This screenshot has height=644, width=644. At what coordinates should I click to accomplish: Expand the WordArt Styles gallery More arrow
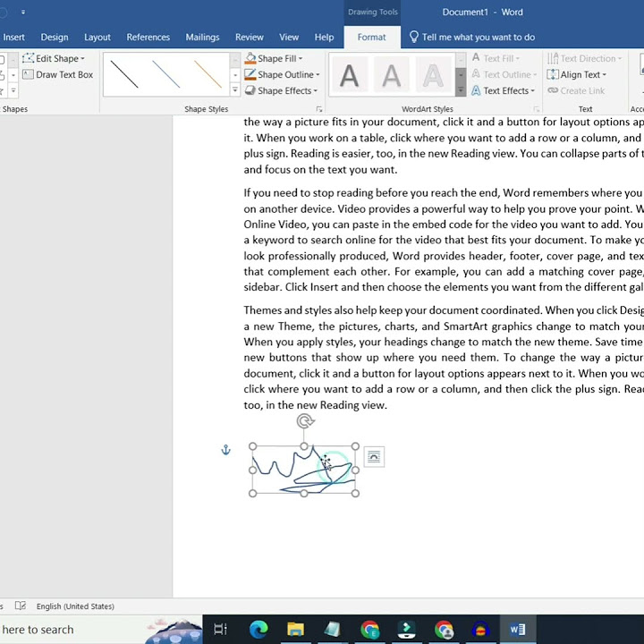461,89
